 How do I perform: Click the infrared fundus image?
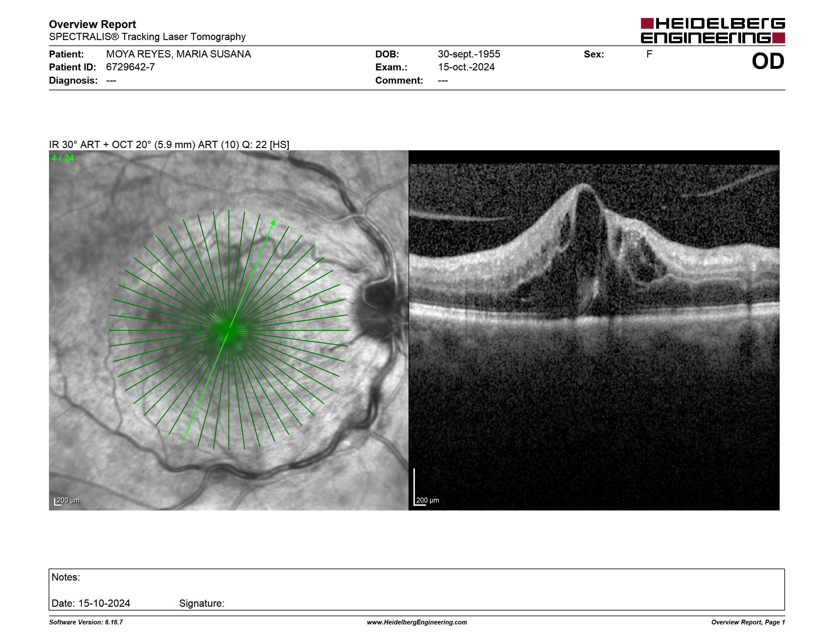point(228,331)
